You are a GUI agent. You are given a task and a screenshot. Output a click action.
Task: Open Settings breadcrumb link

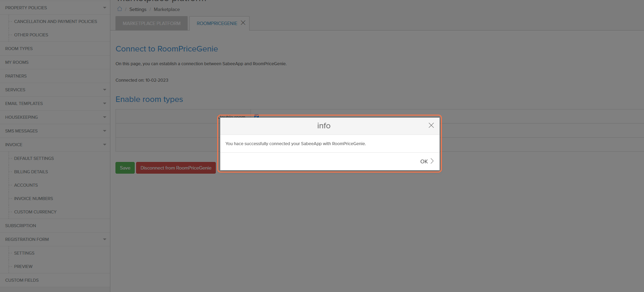138,9
